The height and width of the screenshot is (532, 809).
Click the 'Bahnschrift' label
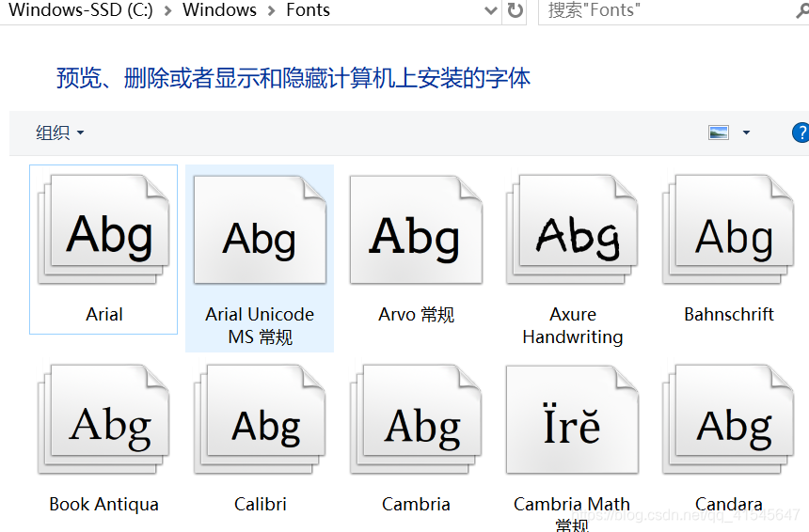click(x=728, y=314)
